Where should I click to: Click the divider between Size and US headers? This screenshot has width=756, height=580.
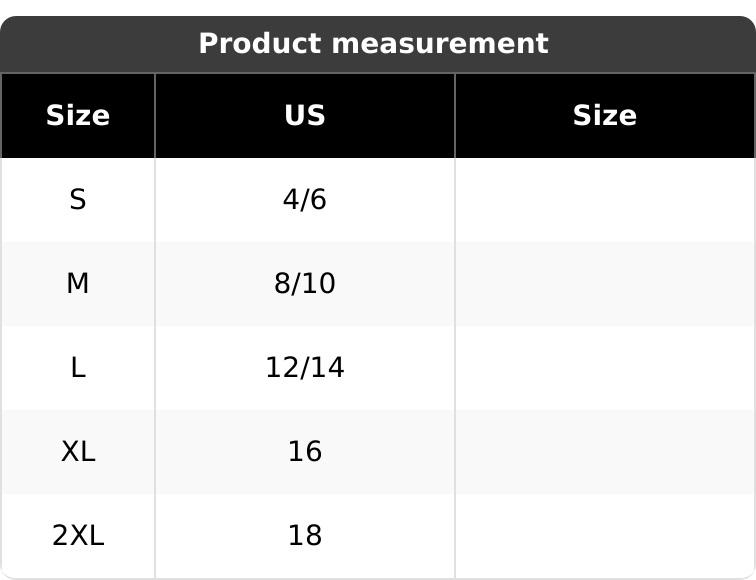[x=155, y=116]
